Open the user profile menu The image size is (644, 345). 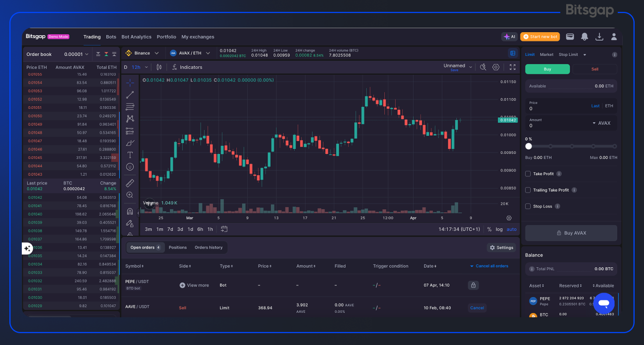(x=614, y=37)
